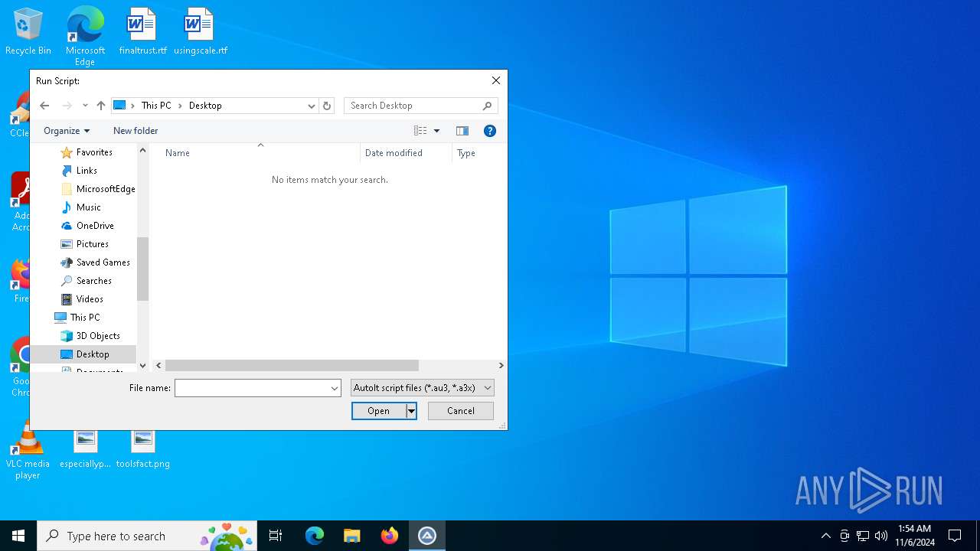Toggle the preview pane icon
Viewport: 980px width, 551px height.
pyautogui.click(x=462, y=131)
